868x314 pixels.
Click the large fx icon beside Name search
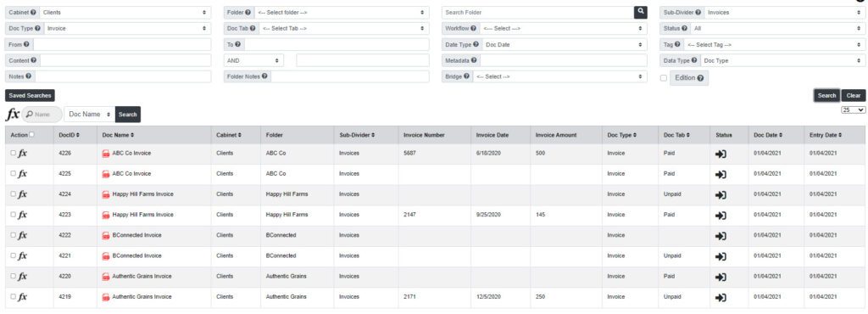coord(12,114)
